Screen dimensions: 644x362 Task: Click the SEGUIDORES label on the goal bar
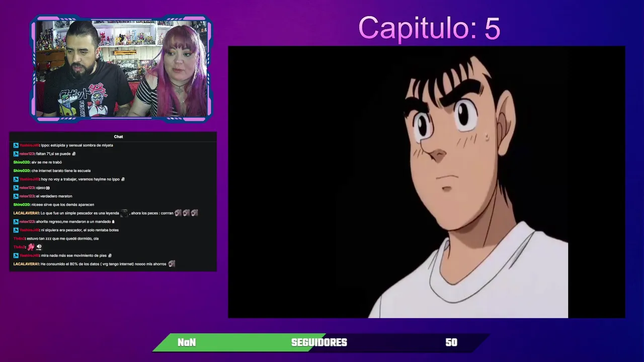pos(319,342)
